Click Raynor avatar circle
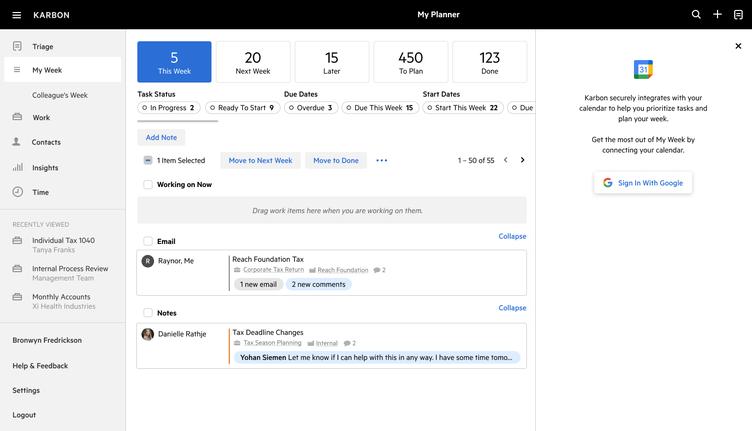This screenshot has height=431, width=752. (x=148, y=261)
